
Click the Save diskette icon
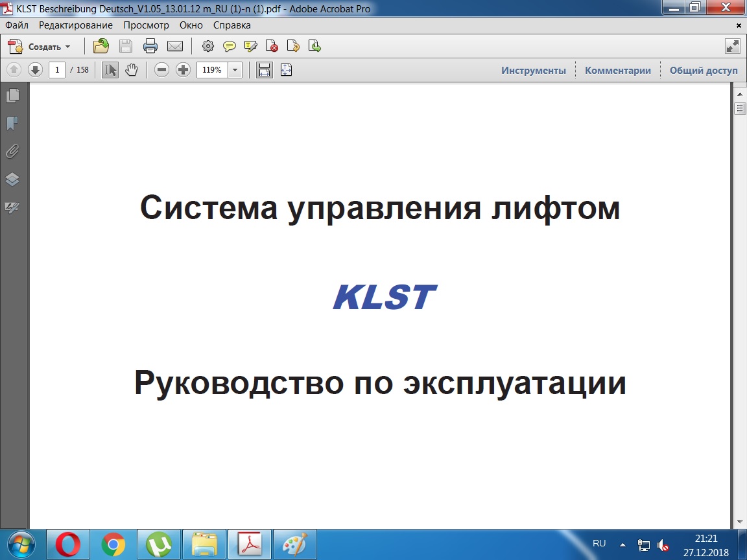[126, 46]
